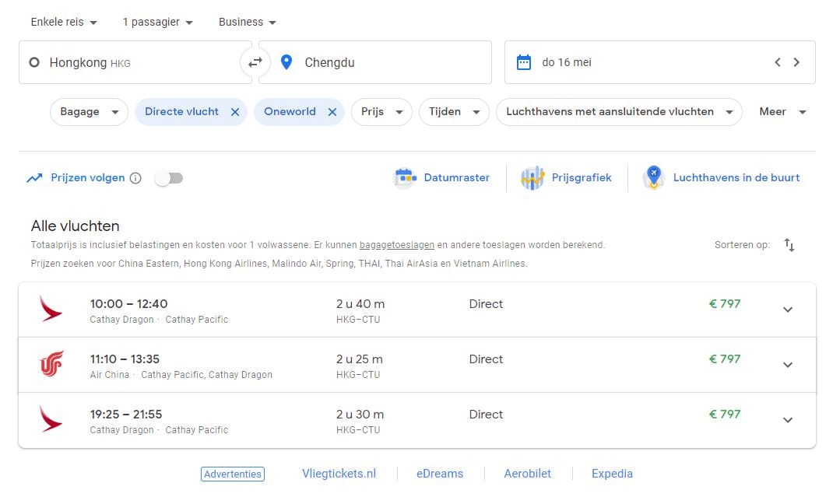Open the Meer filters menu

click(782, 112)
